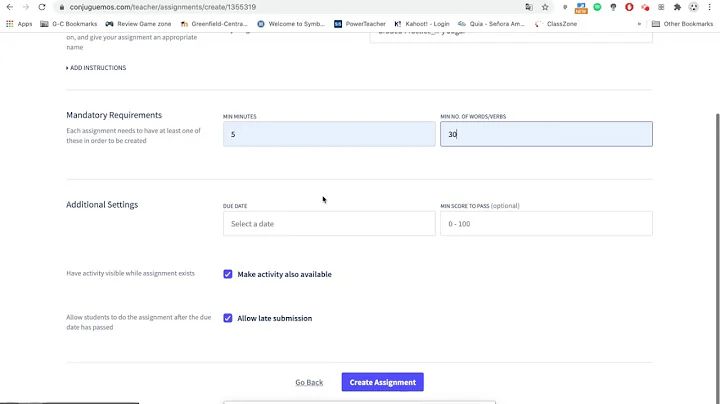Click the Go Back link
The image size is (720, 404).
coord(309,382)
